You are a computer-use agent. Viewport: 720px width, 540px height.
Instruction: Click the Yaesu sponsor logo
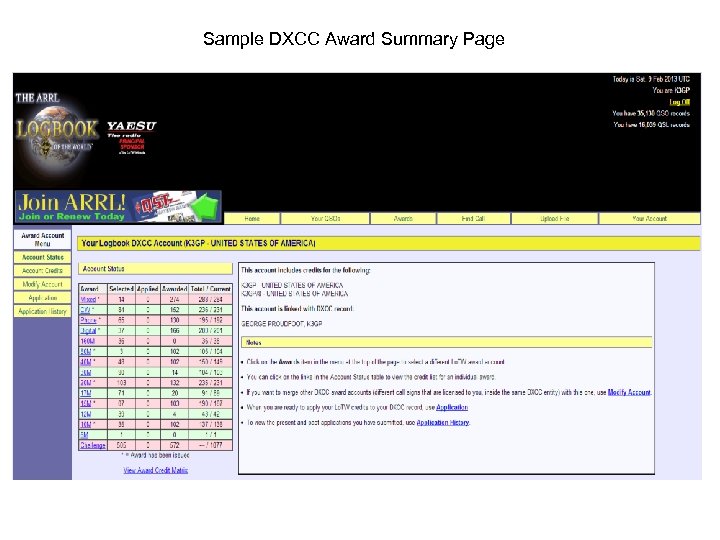coord(132,138)
